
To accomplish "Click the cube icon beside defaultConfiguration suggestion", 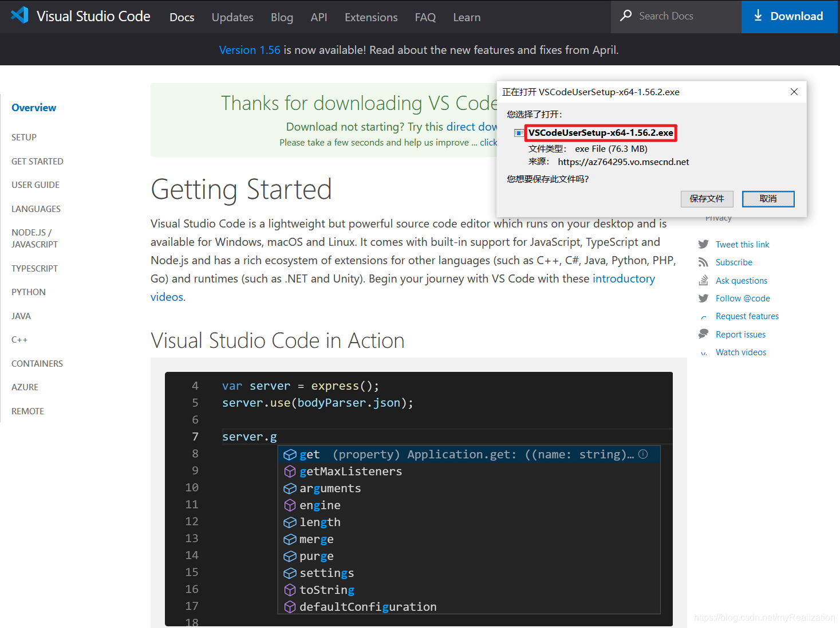I will pyautogui.click(x=290, y=607).
